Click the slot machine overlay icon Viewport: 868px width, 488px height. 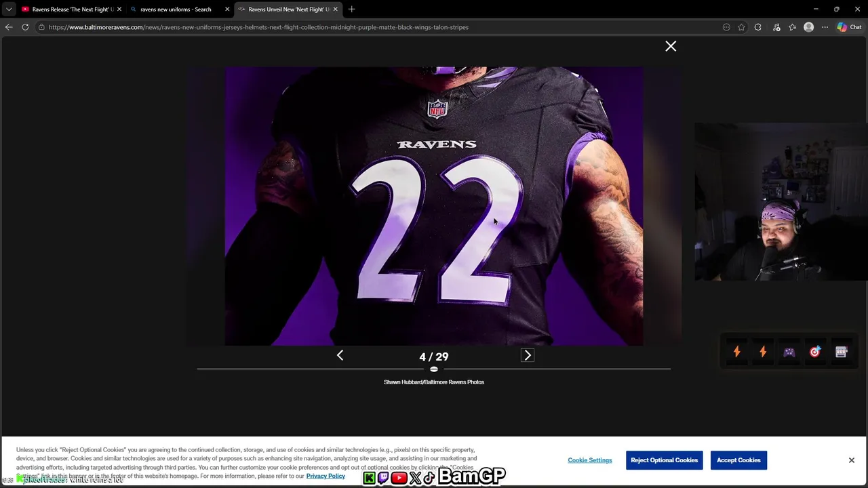click(841, 352)
